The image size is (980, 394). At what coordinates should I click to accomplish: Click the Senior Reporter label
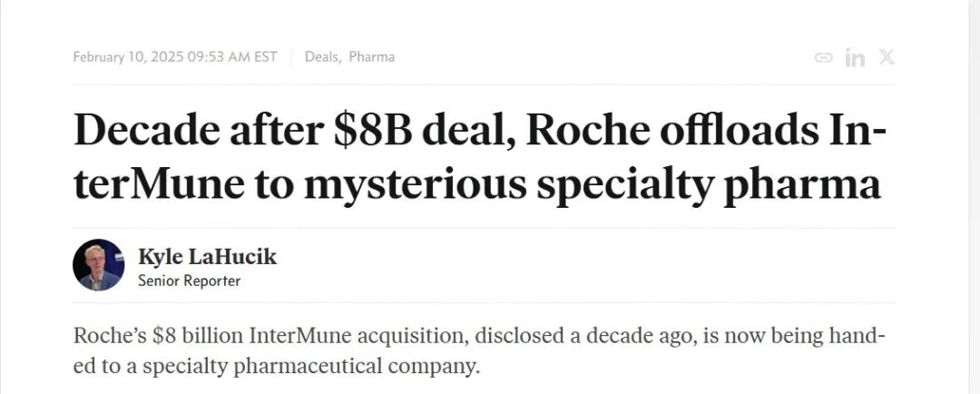(x=189, y=281)
